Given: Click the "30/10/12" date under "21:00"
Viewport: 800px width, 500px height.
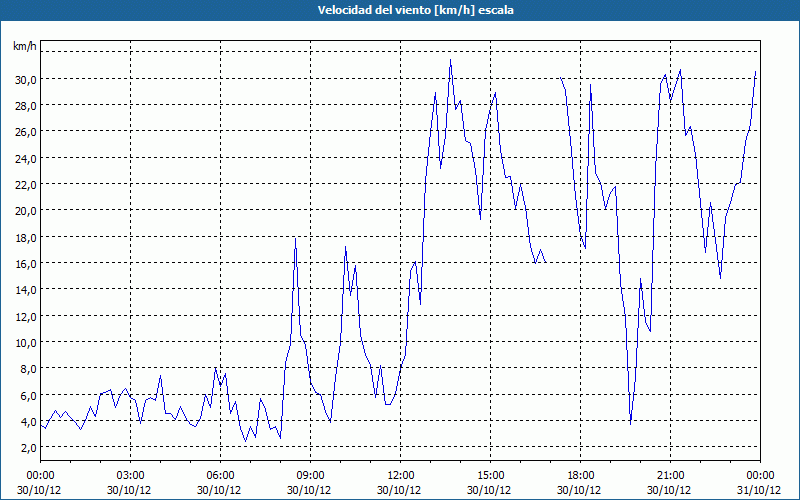Looking at the screenshot, I should pos(669,490).
